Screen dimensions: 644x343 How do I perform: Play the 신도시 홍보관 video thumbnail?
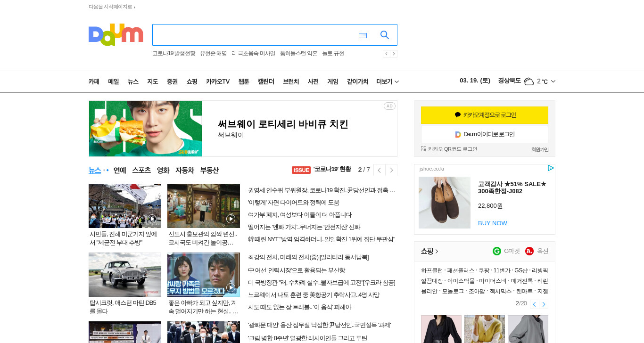[x=231, y=219]
